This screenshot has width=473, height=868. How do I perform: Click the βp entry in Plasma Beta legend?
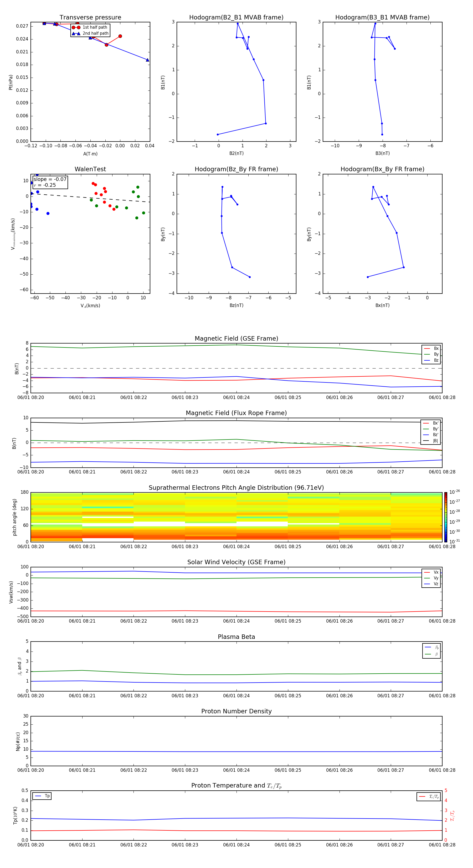(431, 647)
